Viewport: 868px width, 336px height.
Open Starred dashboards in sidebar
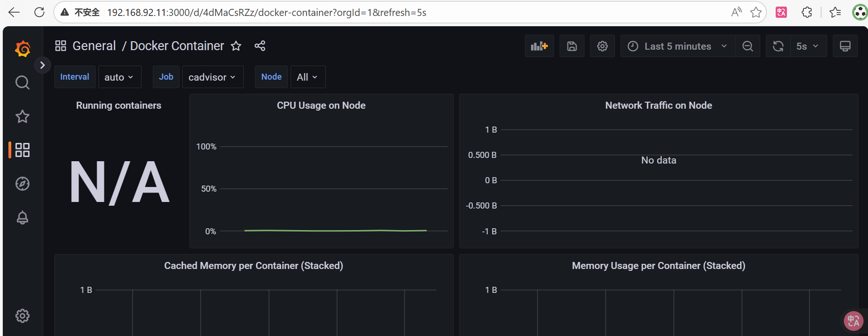pos(22,116)
